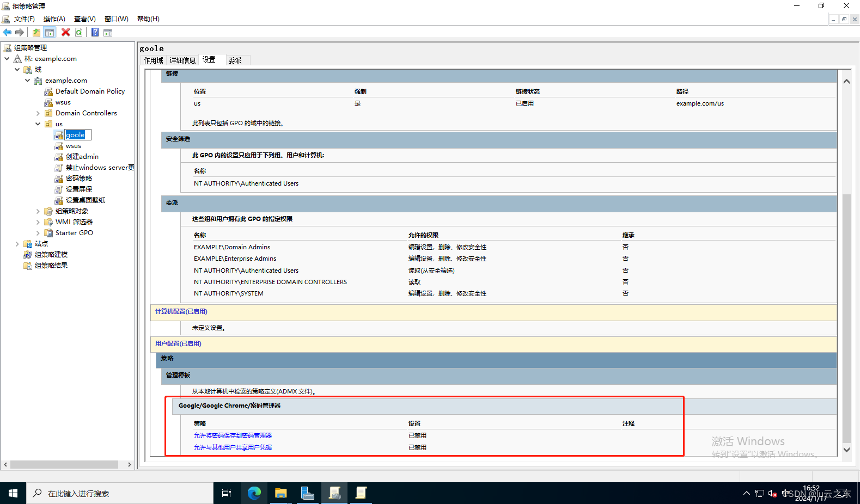Click the Up one level folder icon

coord(36,32)
